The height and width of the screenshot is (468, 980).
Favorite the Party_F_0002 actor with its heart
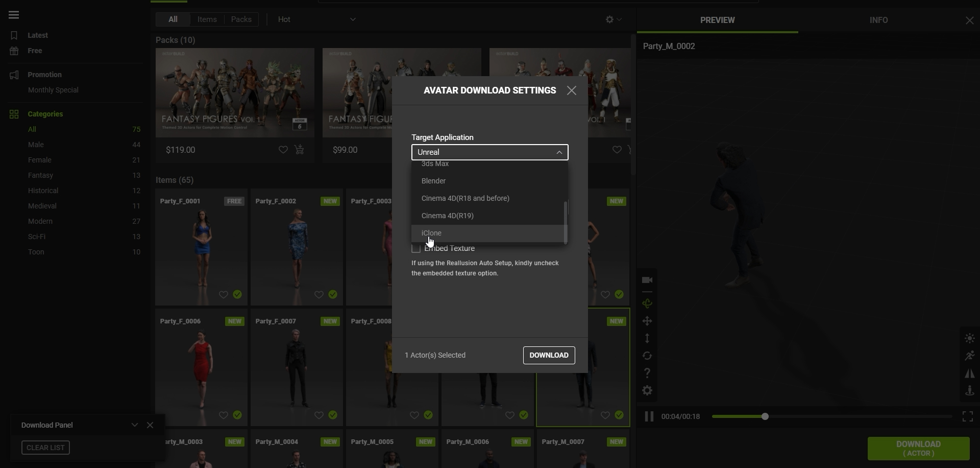pos(318,294)
